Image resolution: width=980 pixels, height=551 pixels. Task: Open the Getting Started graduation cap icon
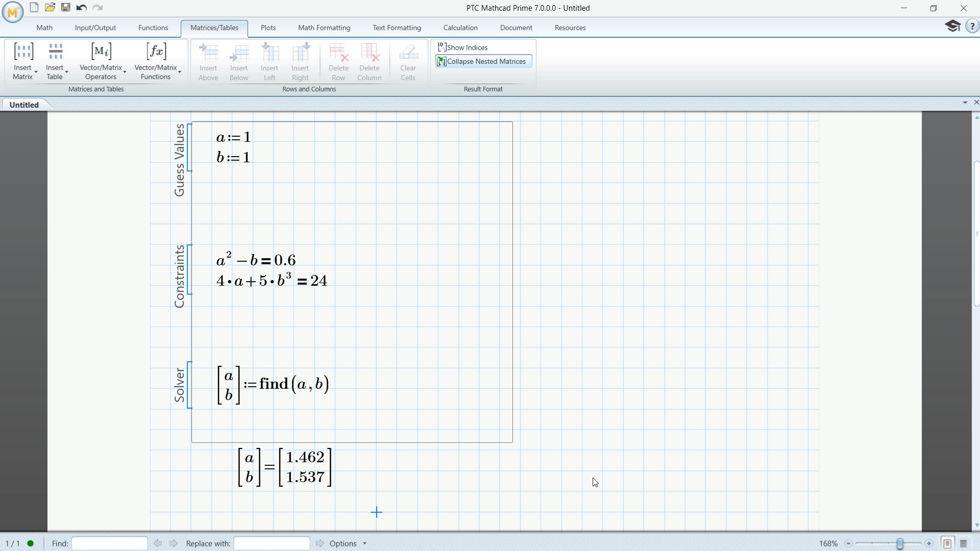[952, 26]
